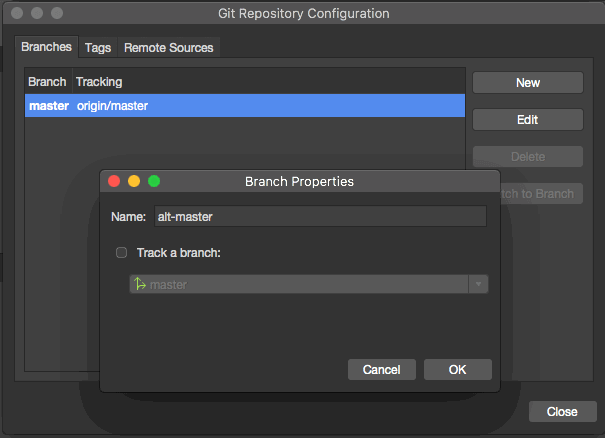This screenshot has width=605, height=438.
Task: Cancel the Branch Properties dialog
Action: coord(382,369)
